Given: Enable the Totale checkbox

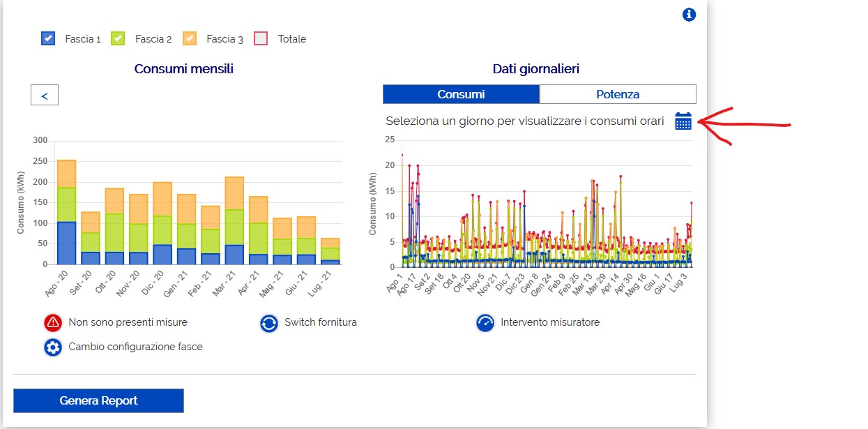Looking at the screenshot, I should tap(261, 39).
